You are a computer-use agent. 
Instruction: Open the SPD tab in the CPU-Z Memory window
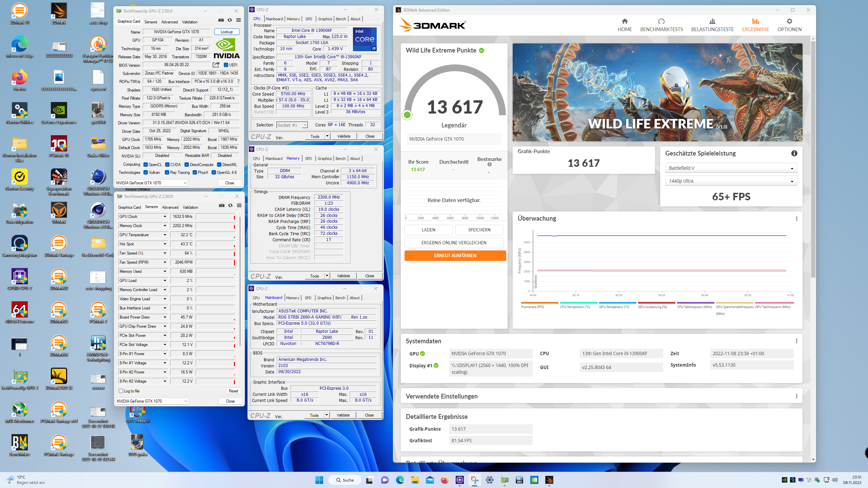308,159
